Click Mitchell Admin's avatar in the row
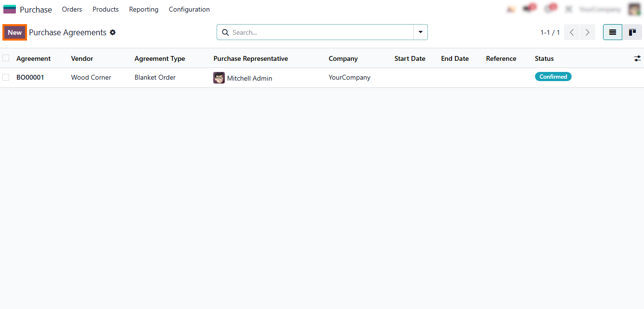Viewport: 644px width, 309px height. [219, 78]
